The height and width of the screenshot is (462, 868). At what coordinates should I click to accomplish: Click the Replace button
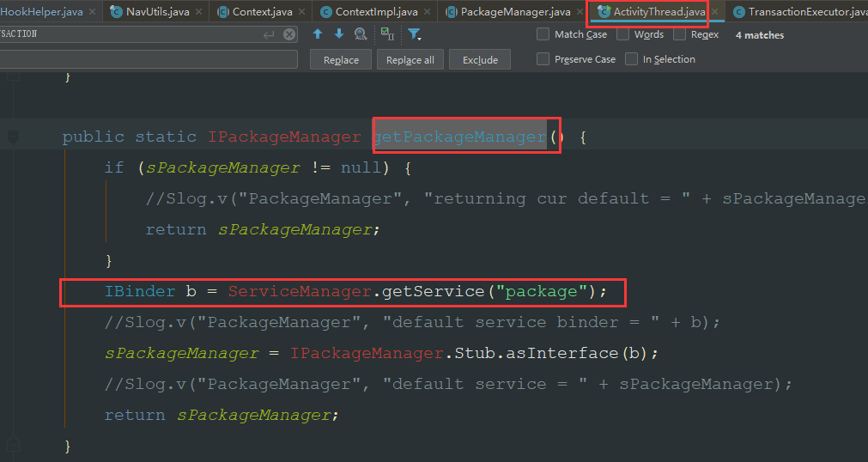[341, 60]
